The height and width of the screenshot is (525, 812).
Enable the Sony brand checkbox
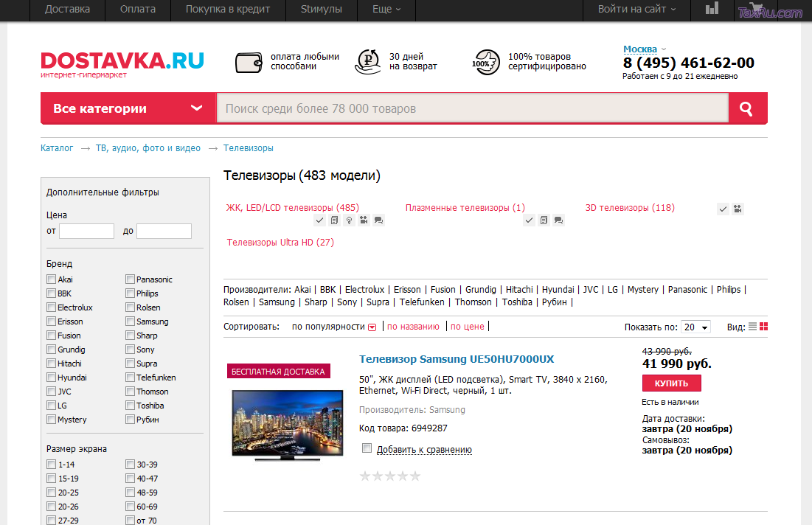130,350
